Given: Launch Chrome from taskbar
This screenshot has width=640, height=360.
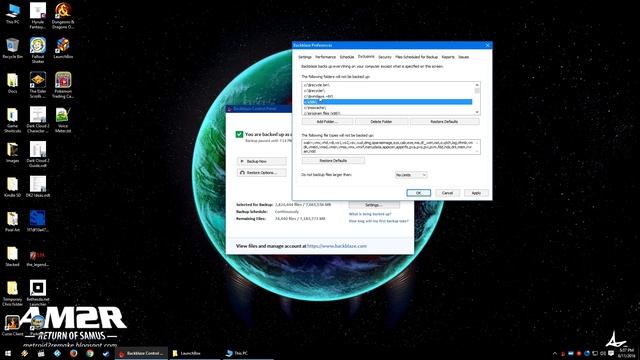Looking at the screenshot, I should coord(90,353).
